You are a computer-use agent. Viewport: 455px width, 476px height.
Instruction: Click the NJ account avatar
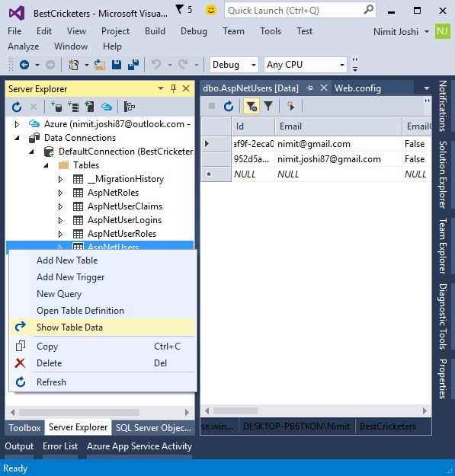point(443,31)
